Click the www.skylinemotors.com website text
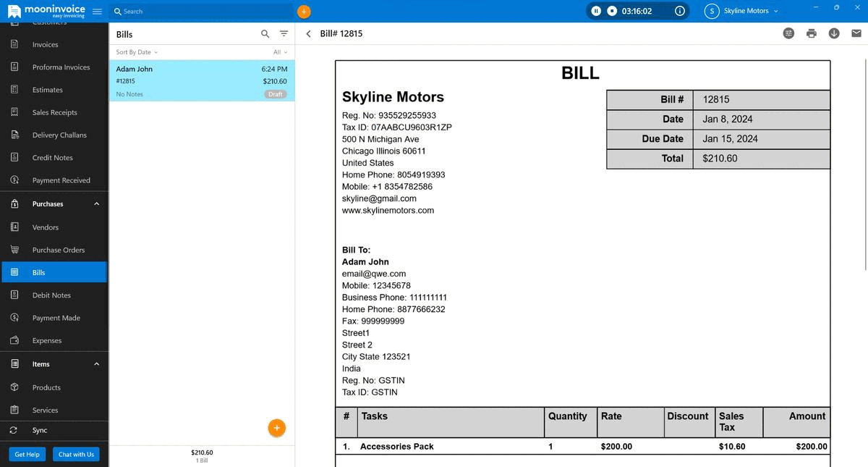 pos(388,210)
